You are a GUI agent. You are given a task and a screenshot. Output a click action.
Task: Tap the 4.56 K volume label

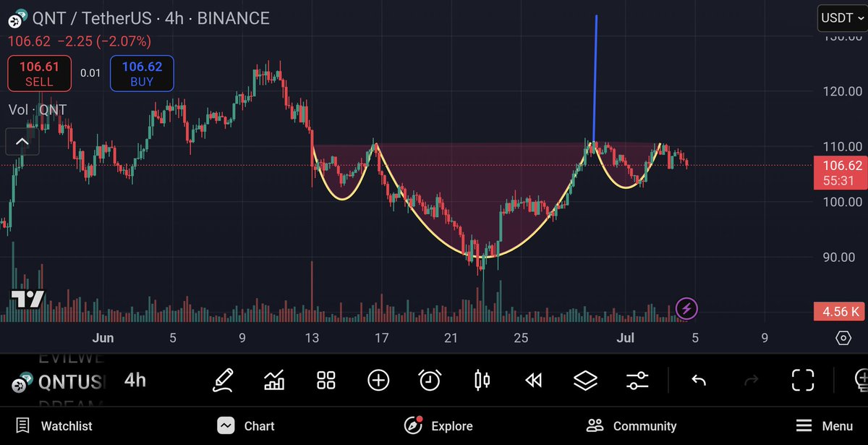839,312
